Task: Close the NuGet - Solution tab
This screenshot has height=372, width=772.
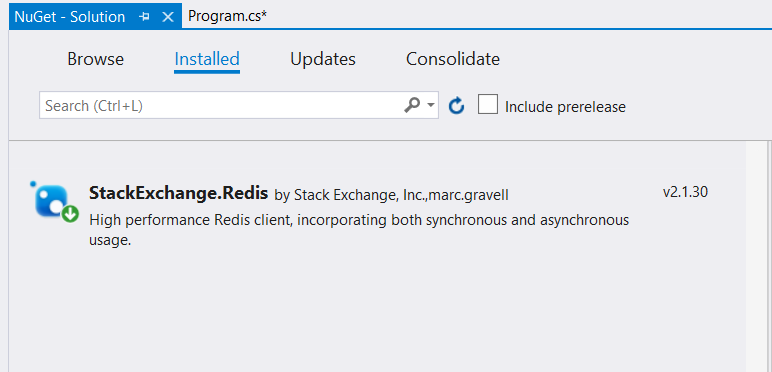Action: [168, 17]
